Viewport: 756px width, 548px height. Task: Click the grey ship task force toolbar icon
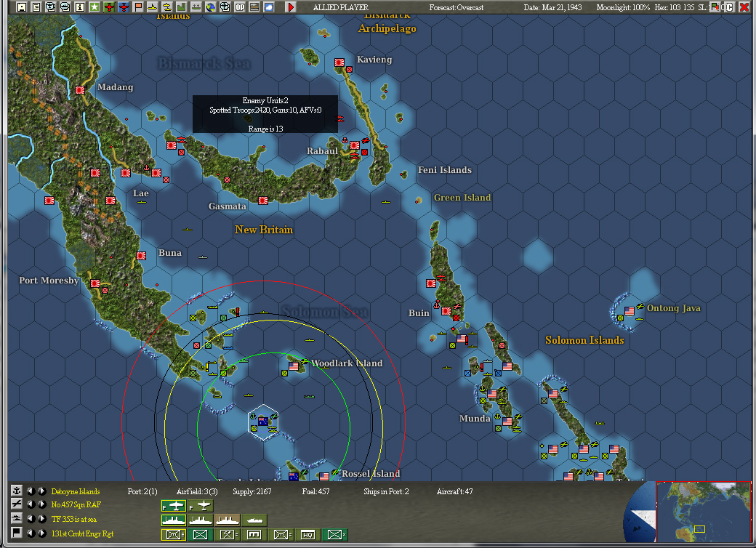[x=196, y=7]
